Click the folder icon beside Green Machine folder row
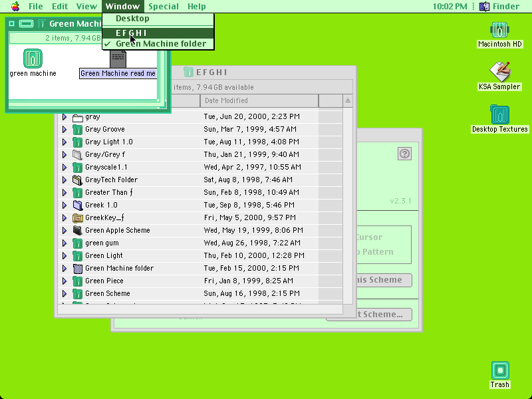 (x=78, y=269)
